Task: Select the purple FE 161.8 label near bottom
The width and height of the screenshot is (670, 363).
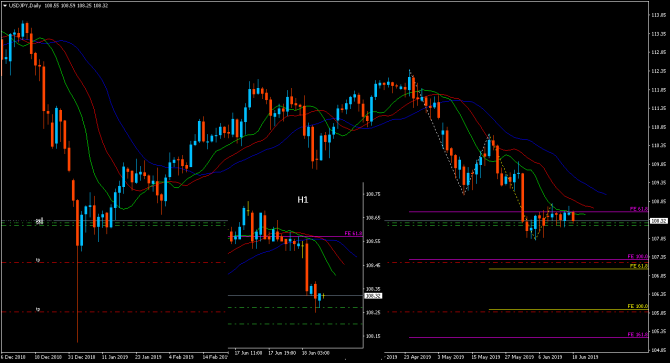Action: [638, 334]
